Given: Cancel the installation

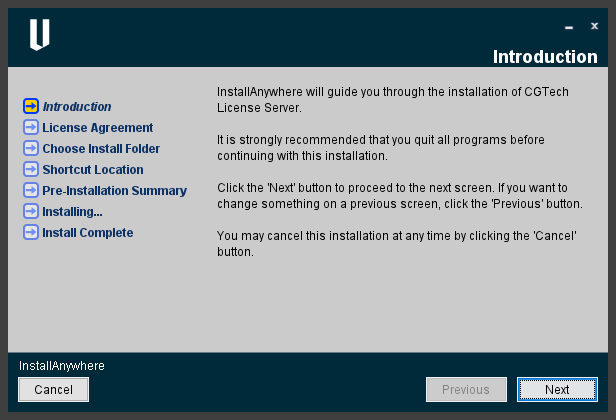Looking at the screenshot, I should (x=53, y=389).
